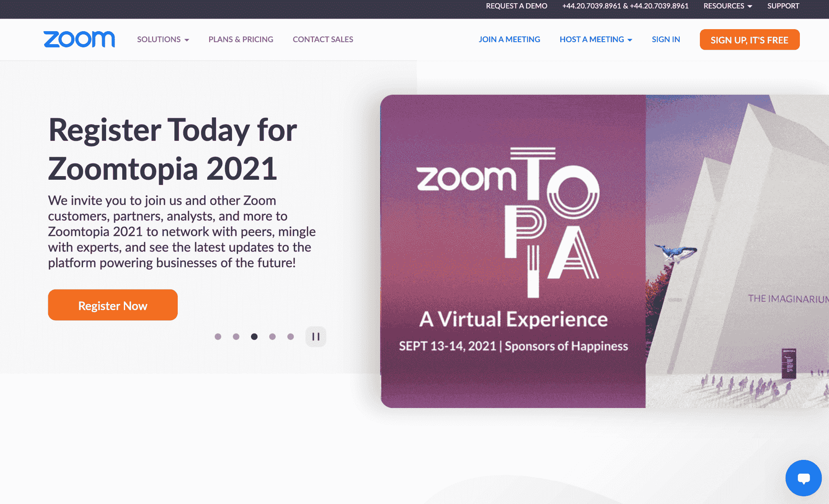This screenshot has height=504, width=829.
Task: Open the Sign In link
Action: click(x=666, y=39)
